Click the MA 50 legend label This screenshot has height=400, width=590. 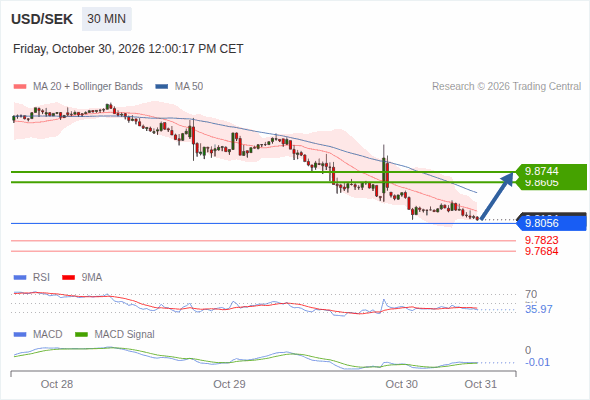point(189,87)
